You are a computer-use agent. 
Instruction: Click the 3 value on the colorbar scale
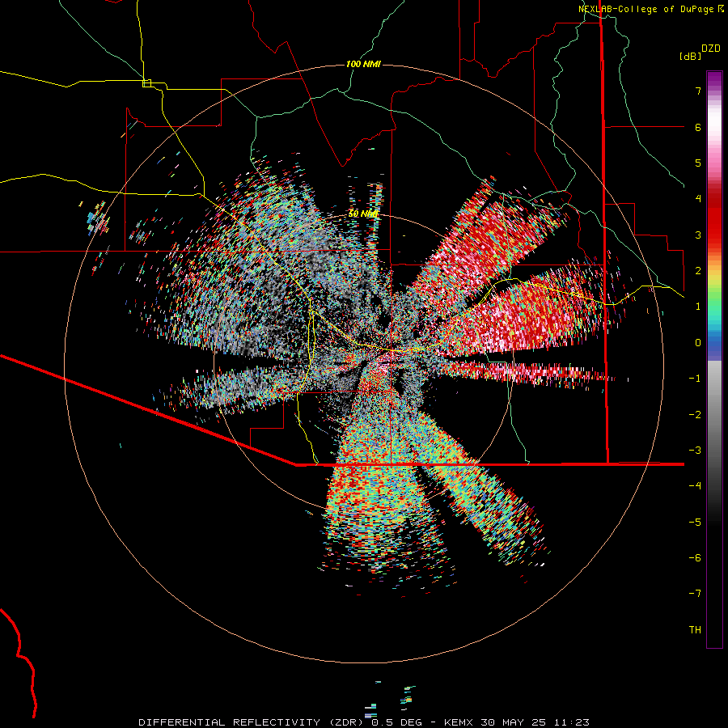pos(698,235)
